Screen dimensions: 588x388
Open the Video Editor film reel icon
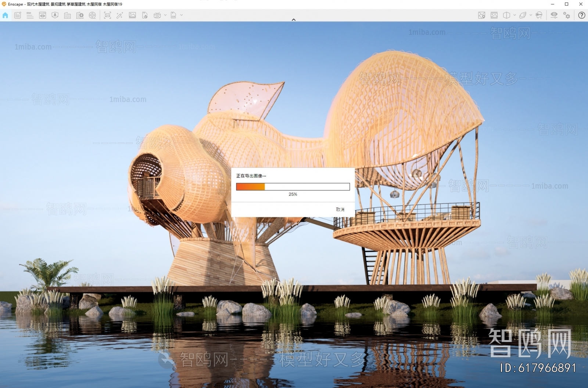coord(92,15)
